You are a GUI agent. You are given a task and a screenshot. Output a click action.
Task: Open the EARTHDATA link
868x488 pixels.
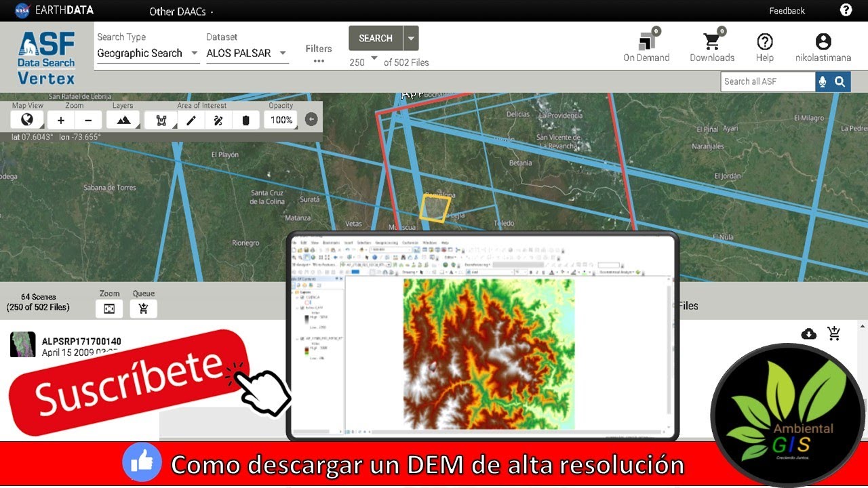63,10
